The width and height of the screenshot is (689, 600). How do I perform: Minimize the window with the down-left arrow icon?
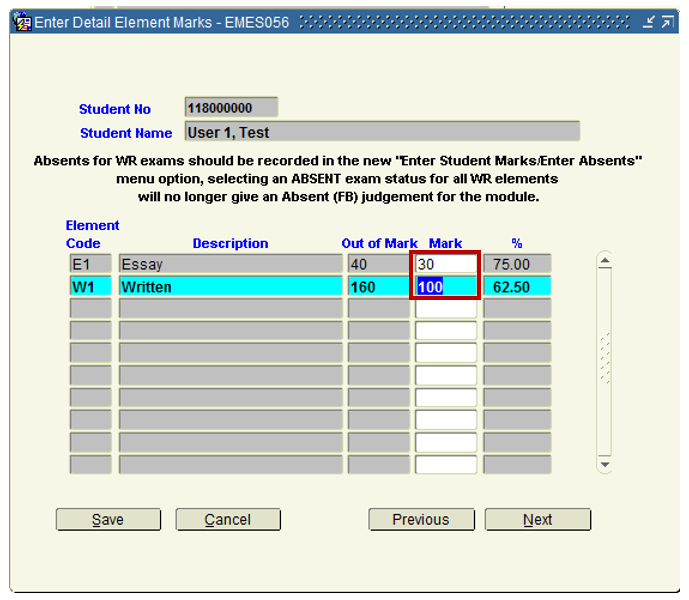pos(648,22)
